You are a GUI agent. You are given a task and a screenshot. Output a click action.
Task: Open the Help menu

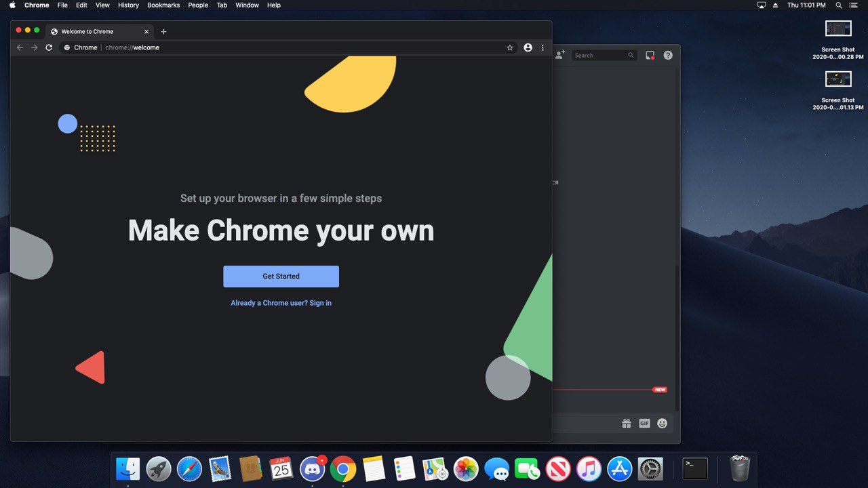273,5
